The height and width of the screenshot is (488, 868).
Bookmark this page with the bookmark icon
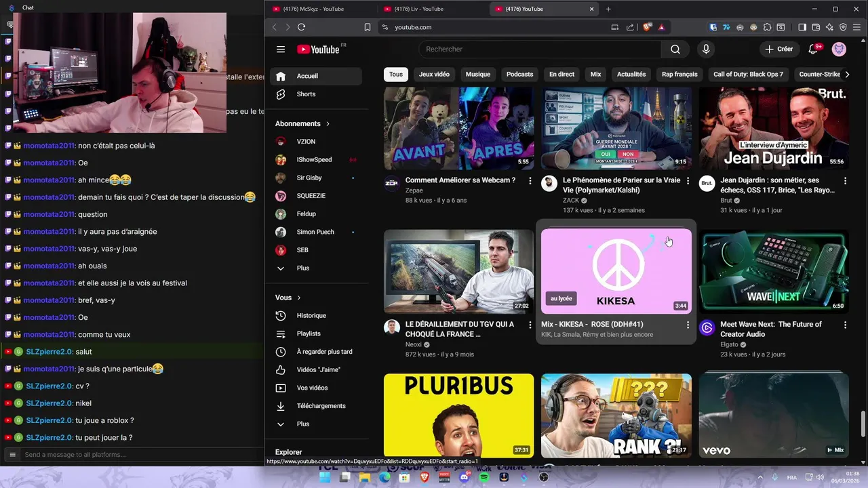coord(368,27)
